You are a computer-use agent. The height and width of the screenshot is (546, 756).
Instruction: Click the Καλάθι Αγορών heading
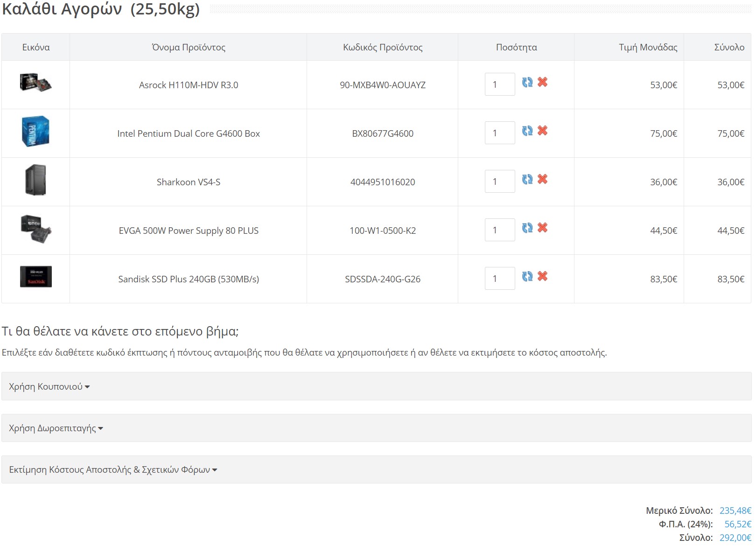(x=101, y=9)
